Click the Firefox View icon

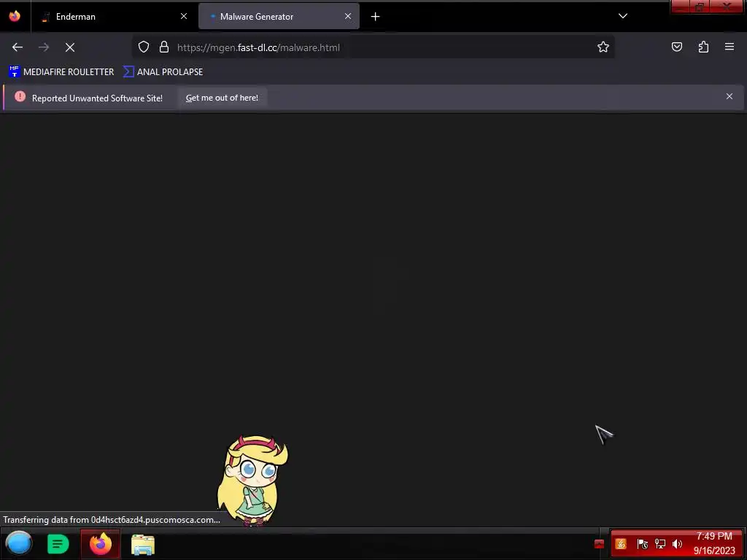(x=15, y=16)
